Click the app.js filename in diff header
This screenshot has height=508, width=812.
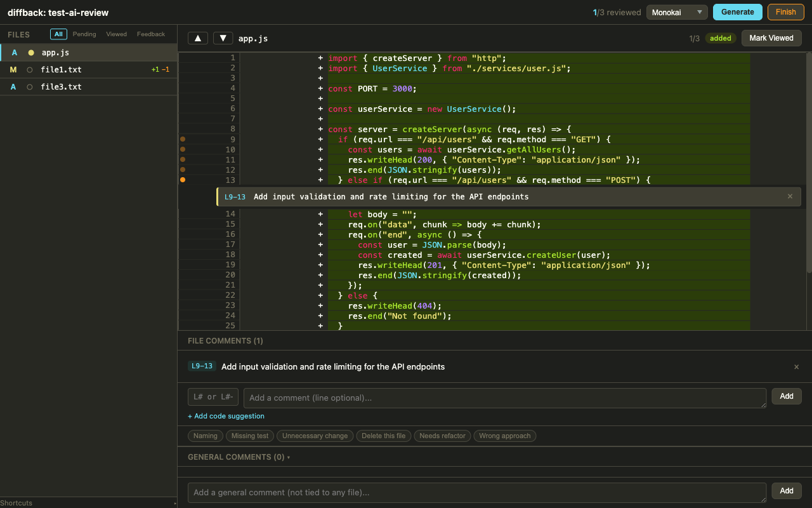pos(253,39)
